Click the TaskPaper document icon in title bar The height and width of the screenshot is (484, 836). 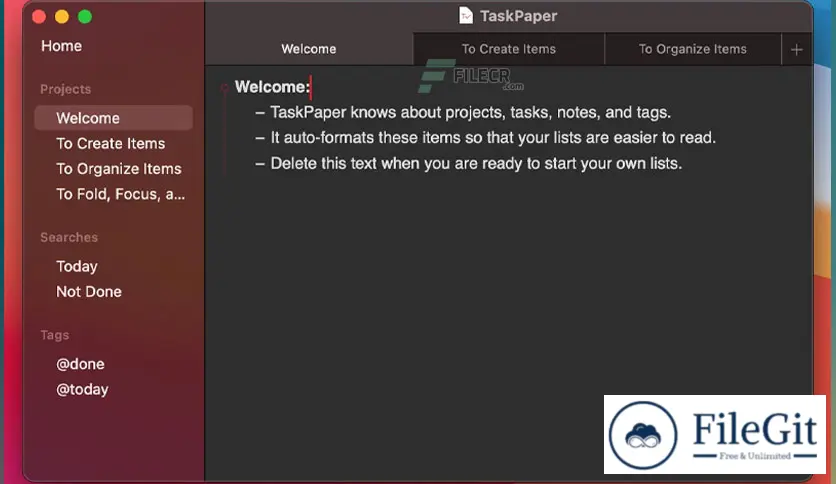465,15
